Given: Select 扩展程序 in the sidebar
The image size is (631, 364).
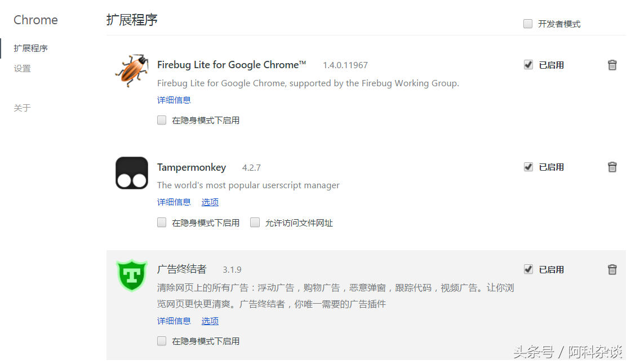Looking at the screenshot, I should point(31,48).
